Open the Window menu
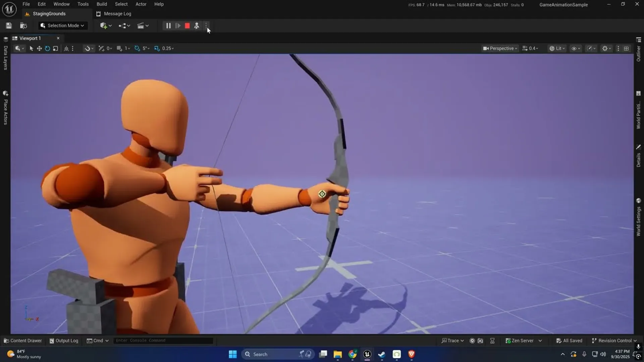 click(x=61, y=4)
